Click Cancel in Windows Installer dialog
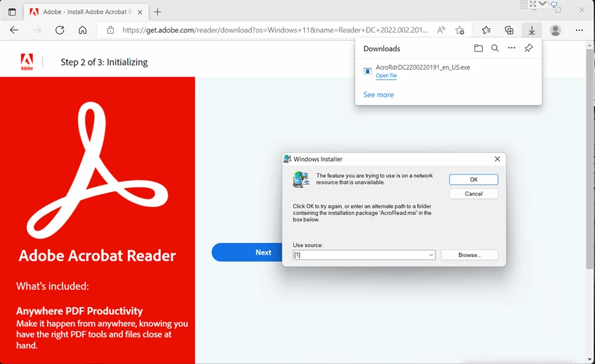 (x=473, y=194)
